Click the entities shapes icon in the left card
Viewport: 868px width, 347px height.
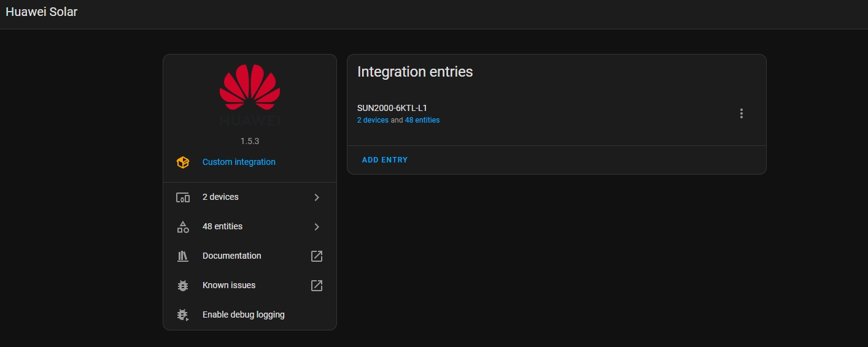(183, 227)
